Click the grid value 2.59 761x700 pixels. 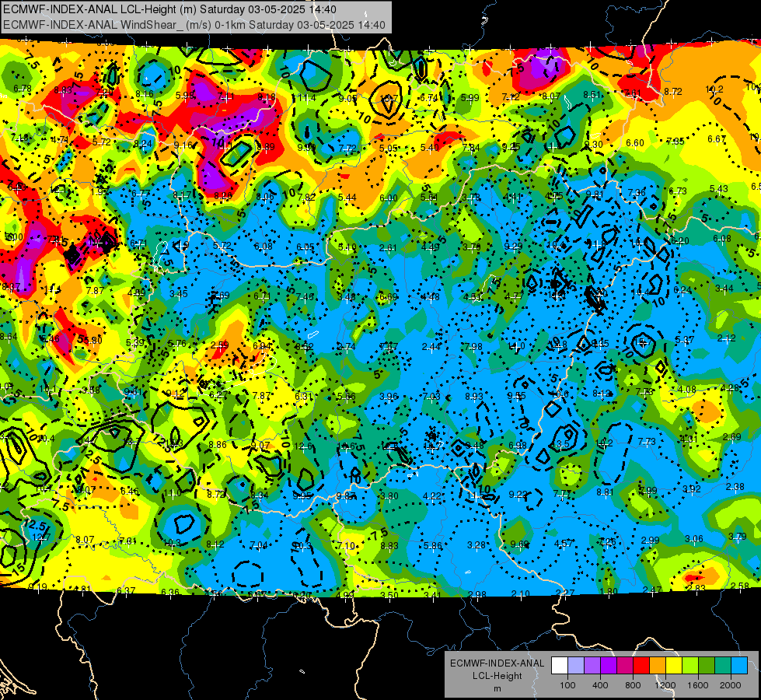point(220,345)
